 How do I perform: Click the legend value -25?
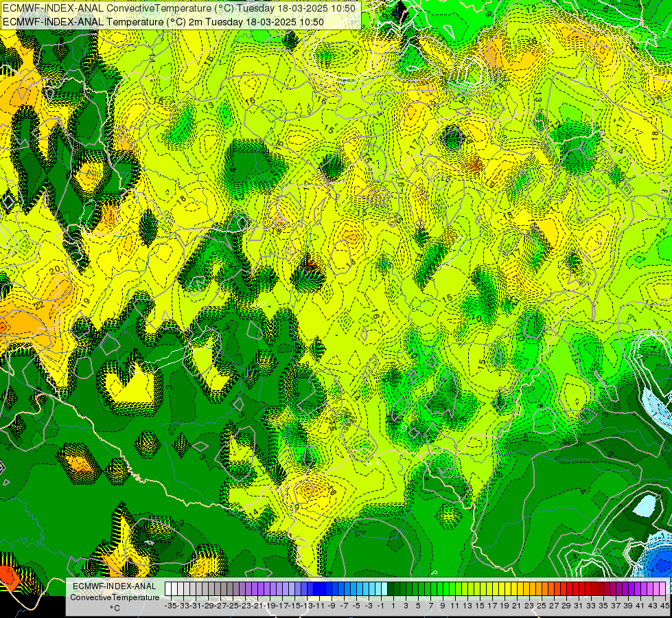pyautogui.click(x=233, y=606)
